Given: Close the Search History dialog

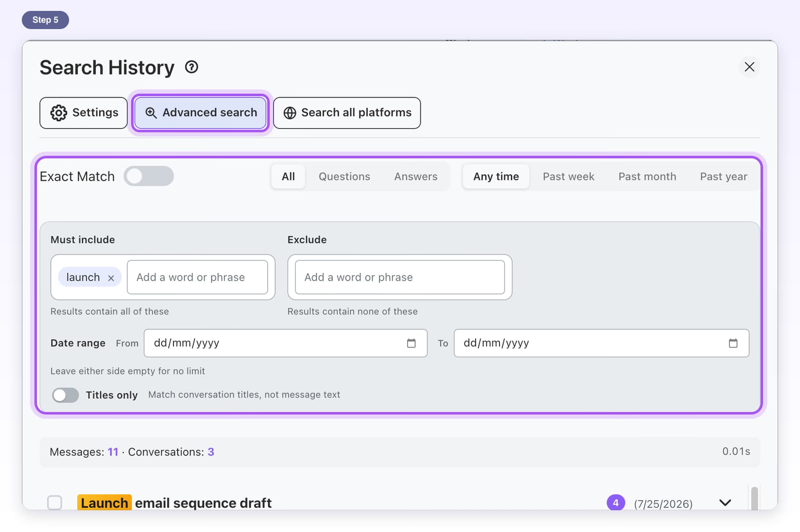Looking at the screenshot, I should pyautogui.click(x=750, y=67).
